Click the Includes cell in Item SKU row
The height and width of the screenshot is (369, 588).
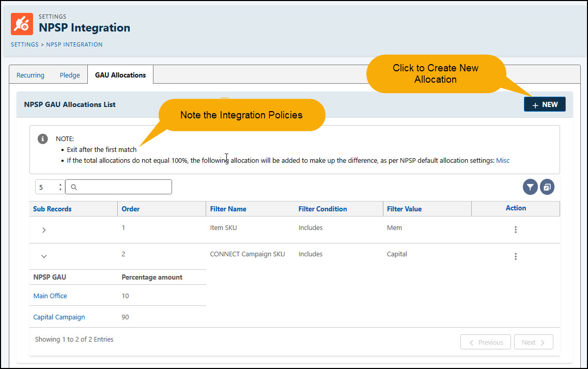pos(311,227)
